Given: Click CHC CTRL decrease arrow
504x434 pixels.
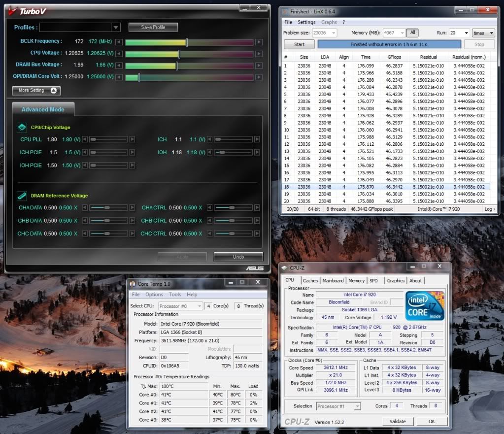Looking at the screenshot, I should 209,234.
